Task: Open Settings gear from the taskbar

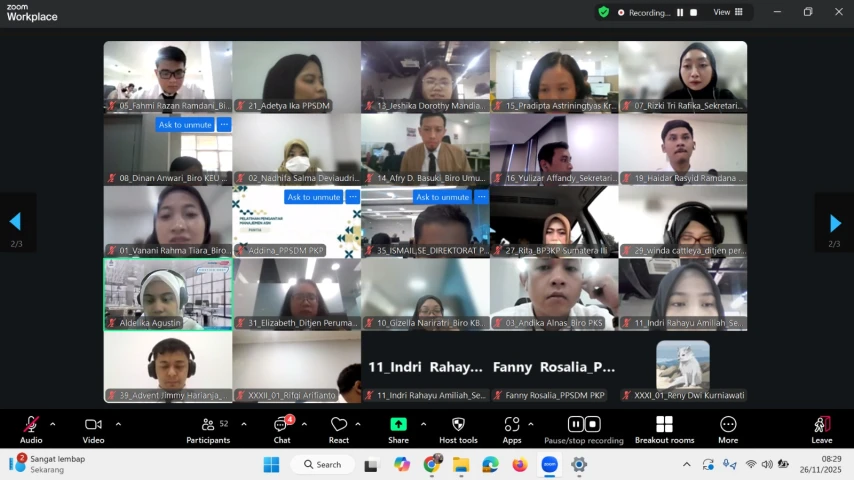Action: 579,465
